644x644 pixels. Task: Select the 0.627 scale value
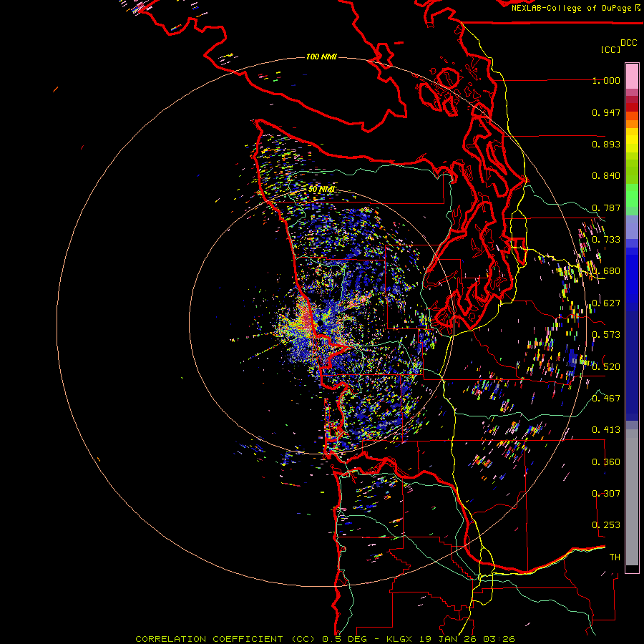coord(606,303)
